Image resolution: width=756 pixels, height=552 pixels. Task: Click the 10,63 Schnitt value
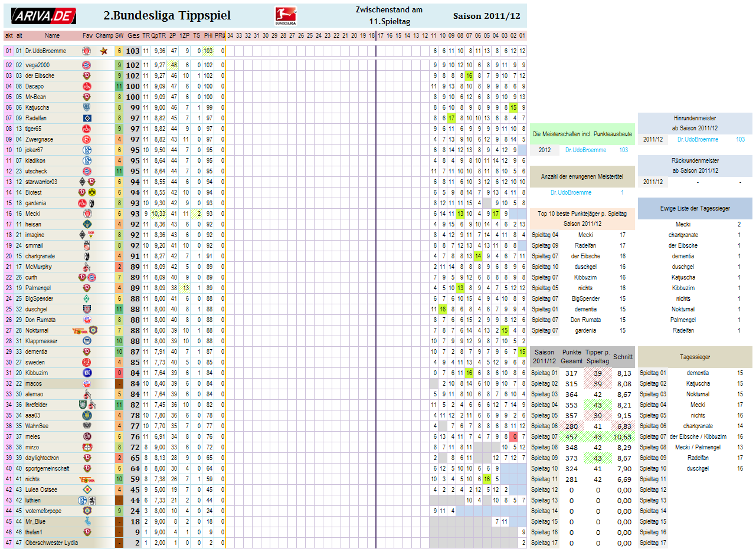[x=624, y=436]
